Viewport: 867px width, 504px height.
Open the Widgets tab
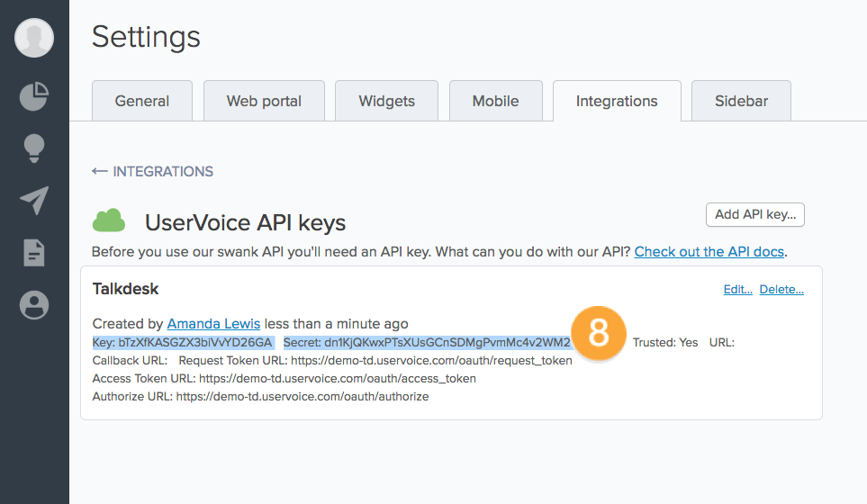tap(386, 101)
